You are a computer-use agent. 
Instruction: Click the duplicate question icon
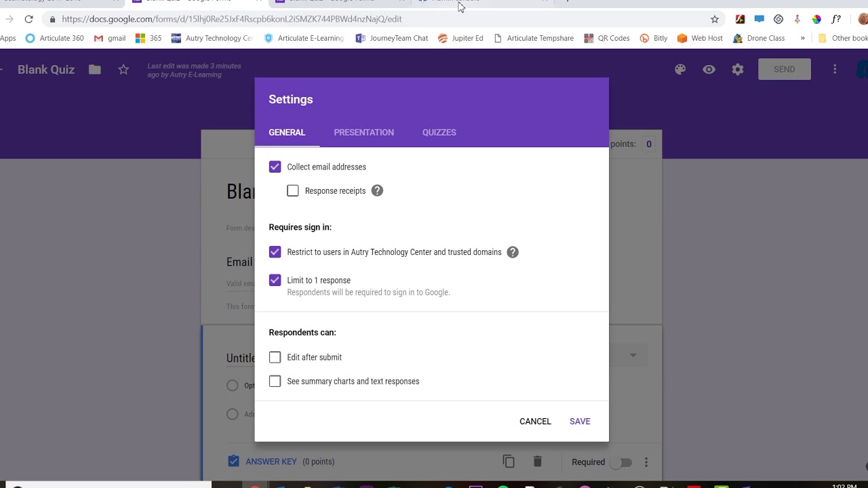pos(509,462)
